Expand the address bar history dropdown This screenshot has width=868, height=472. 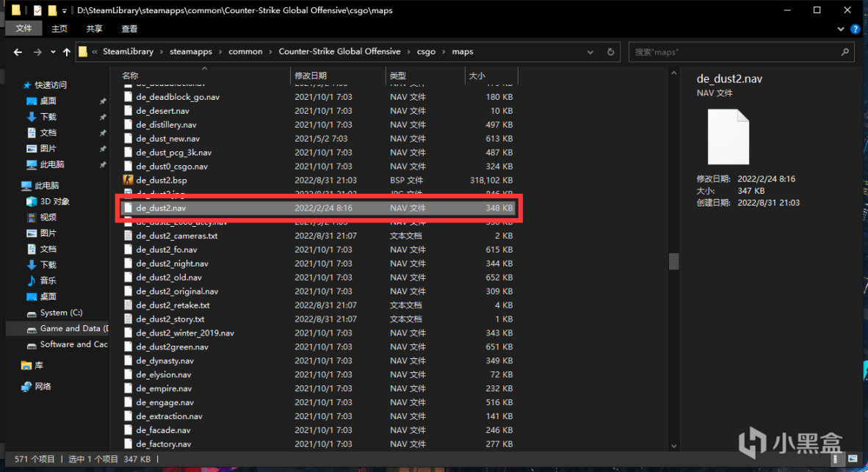coord(590,52)
